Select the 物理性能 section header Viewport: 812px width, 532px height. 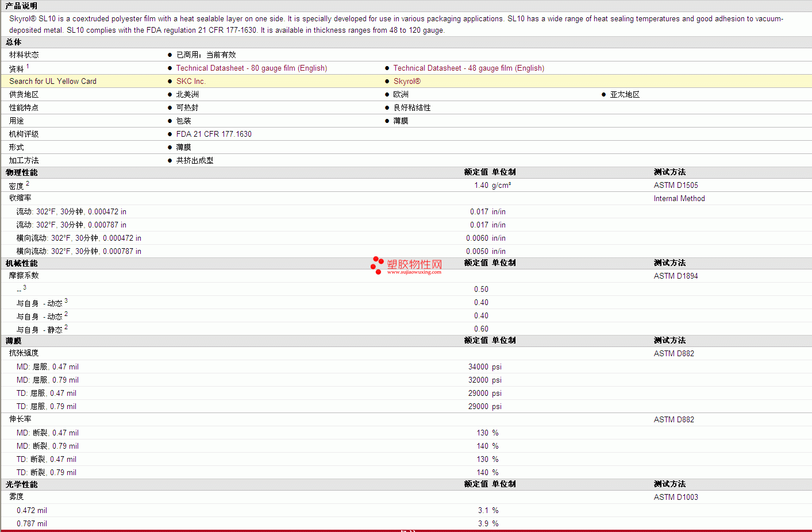pyautogui.click(x=21, y=172)
